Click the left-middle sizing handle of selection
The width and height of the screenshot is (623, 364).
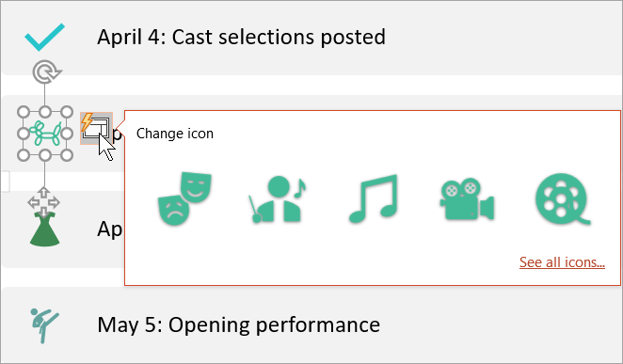[24, 134]
